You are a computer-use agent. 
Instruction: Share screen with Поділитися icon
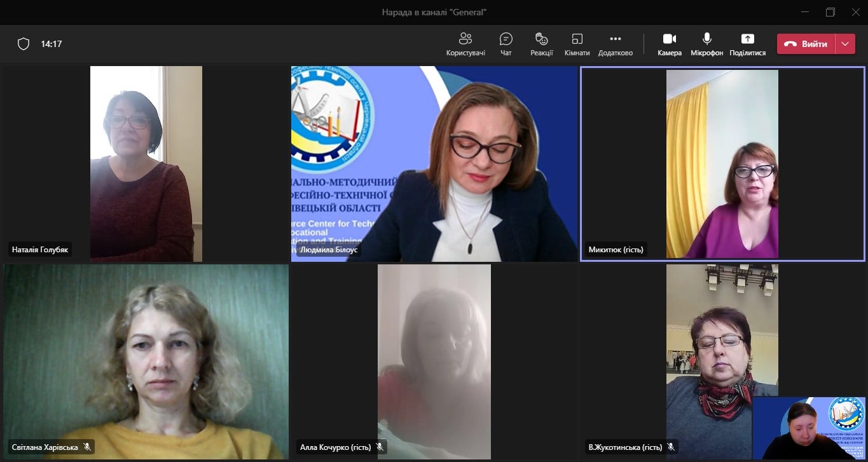pyautogui.click(x=747, y=44)
